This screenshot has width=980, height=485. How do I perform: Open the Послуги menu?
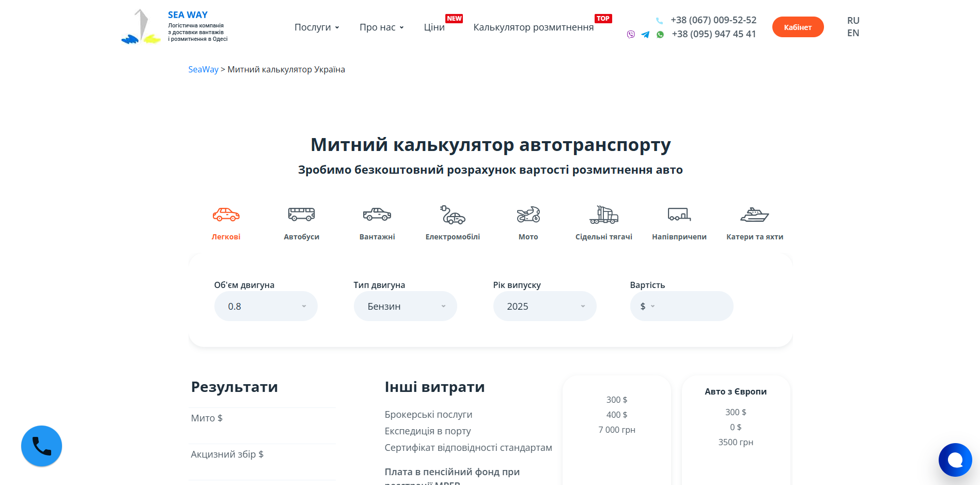317,27
